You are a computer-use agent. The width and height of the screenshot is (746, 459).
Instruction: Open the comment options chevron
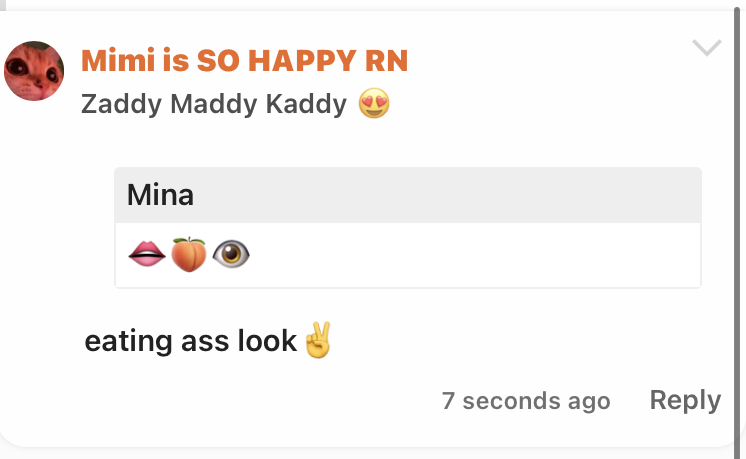tap(707, 48)
